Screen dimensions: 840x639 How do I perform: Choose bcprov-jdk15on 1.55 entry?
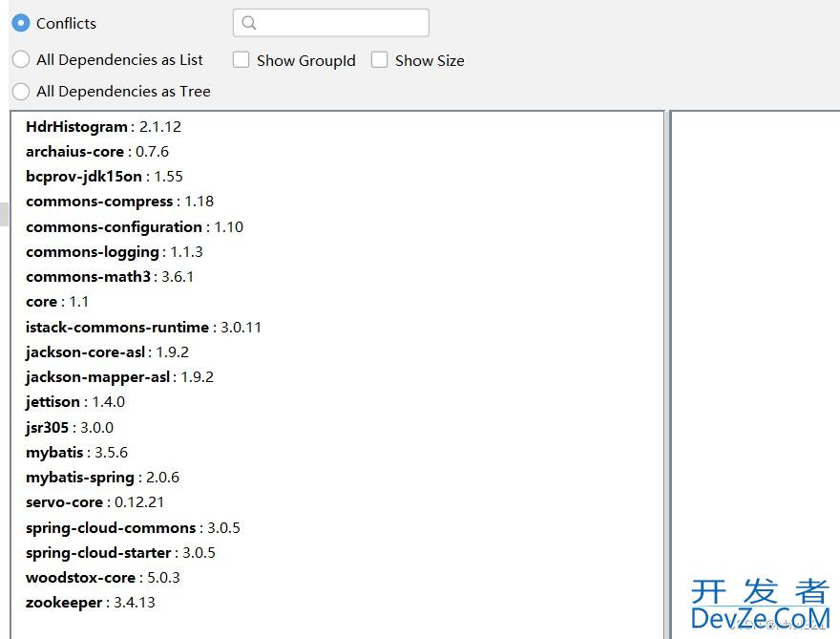pyautogui.click(x=104, y=177)
